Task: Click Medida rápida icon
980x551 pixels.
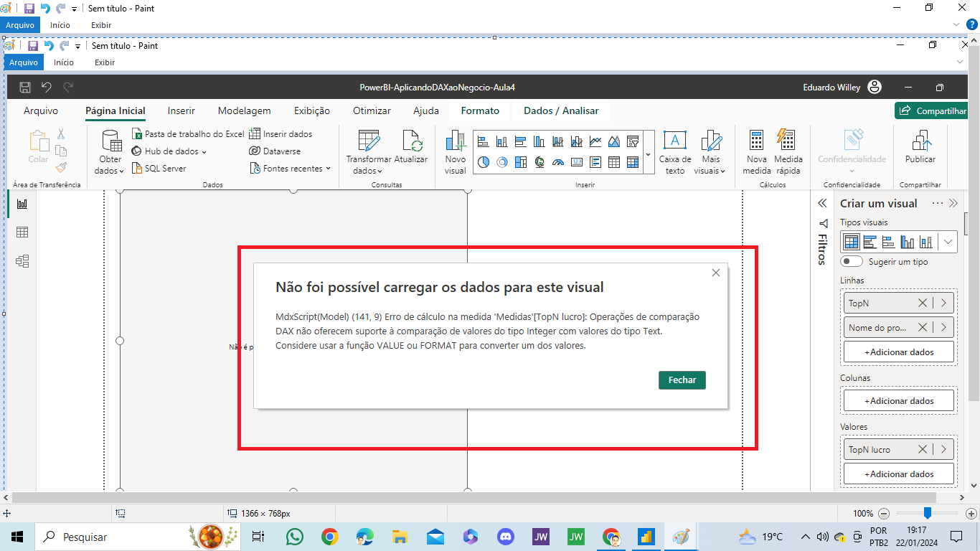Action: pos(786,140)
